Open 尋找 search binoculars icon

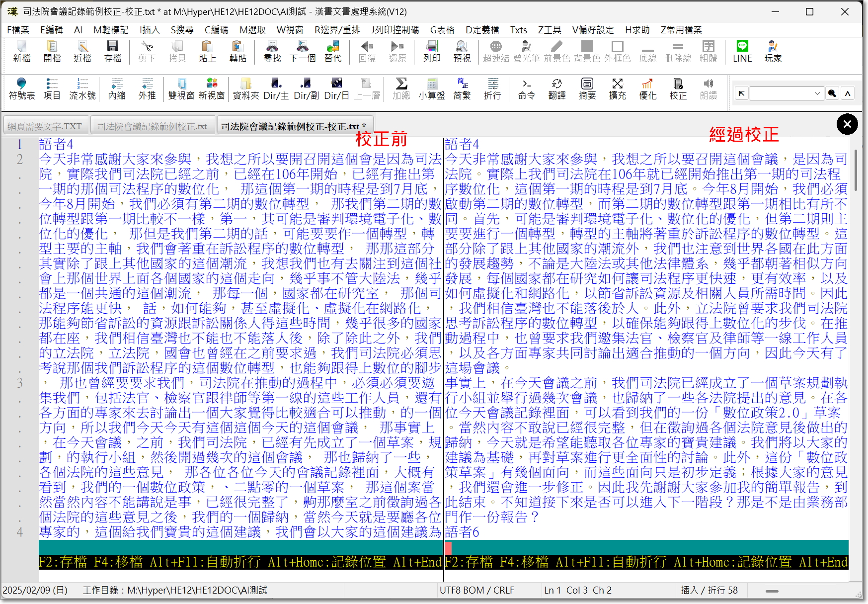tap(272, 52)
